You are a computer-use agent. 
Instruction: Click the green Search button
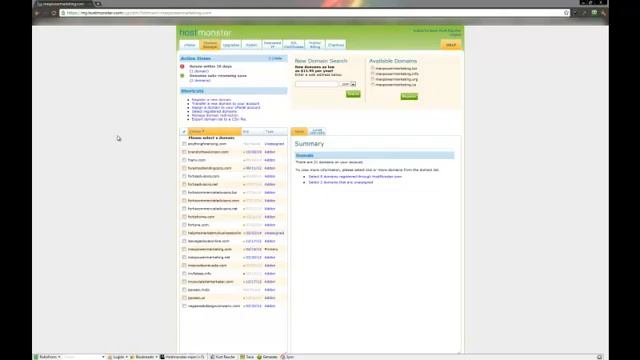click(353, 94)
